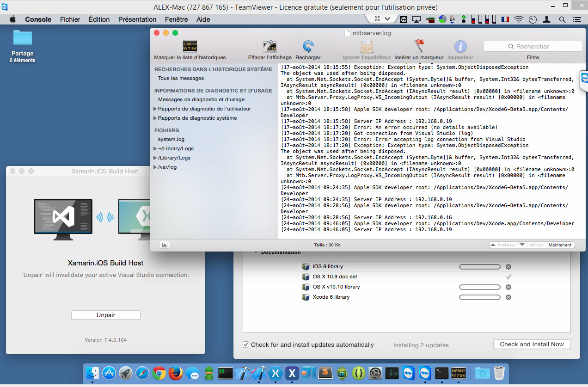Open Notification Center list icon
The width and height of the screenshot is (588, 387).
[576, 19]
